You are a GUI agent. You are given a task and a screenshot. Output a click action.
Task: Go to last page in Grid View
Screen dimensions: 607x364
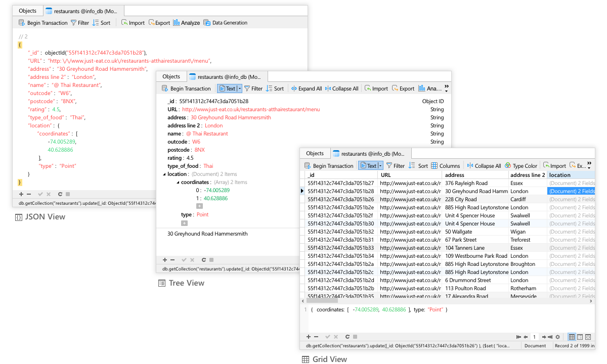[x=550, y=337]
